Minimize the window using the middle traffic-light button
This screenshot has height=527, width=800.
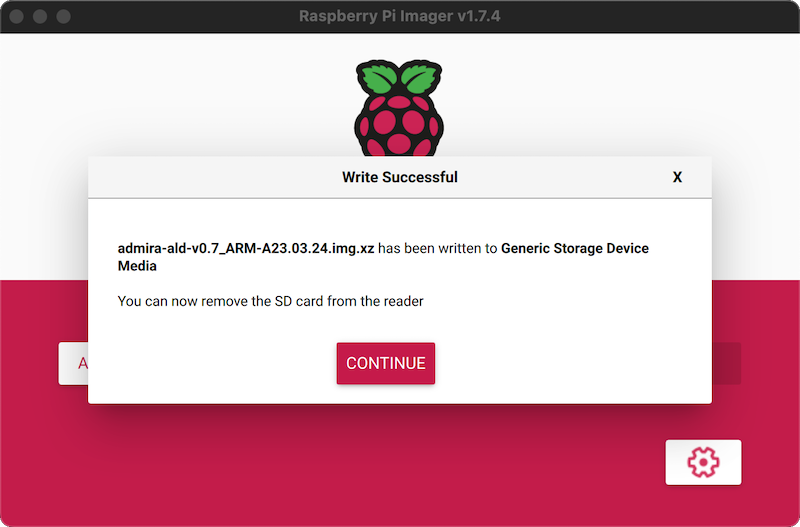(x=41, y=17)
